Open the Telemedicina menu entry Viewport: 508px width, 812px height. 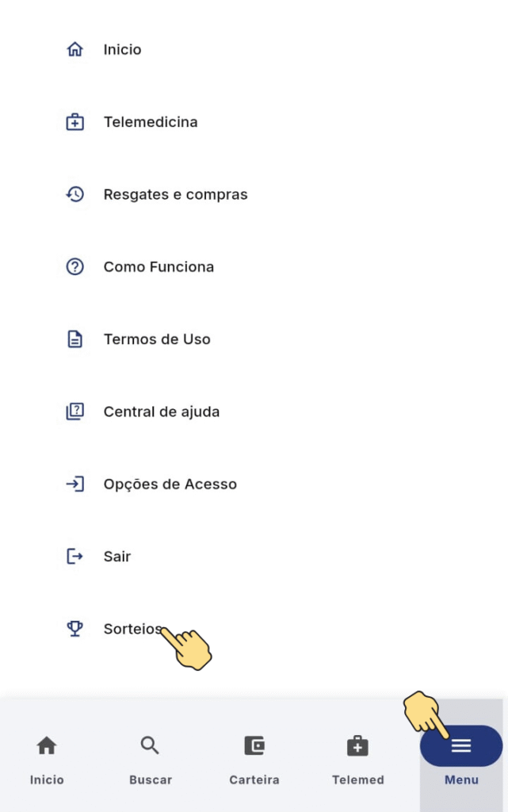click(x=151, y=121)
